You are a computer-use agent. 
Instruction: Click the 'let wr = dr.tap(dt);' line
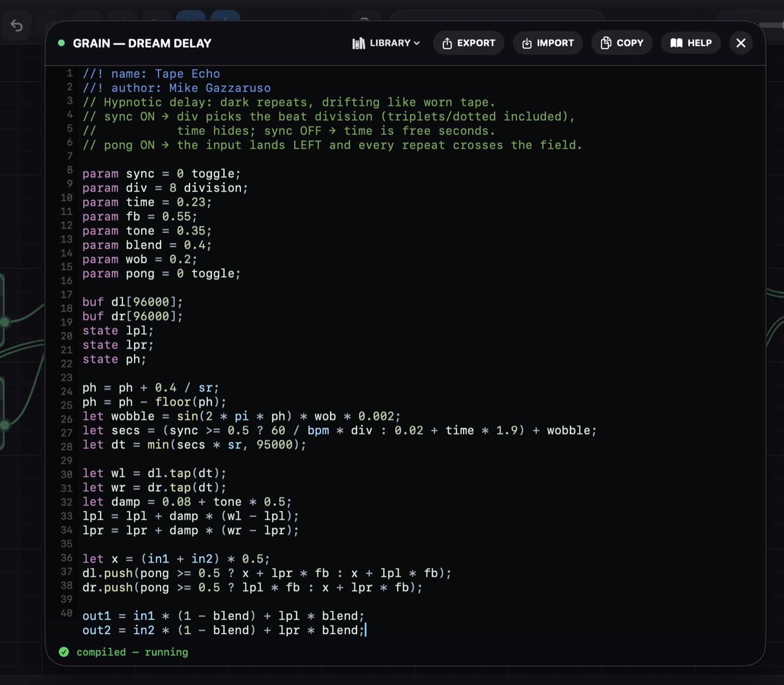(x=154, y=487)
